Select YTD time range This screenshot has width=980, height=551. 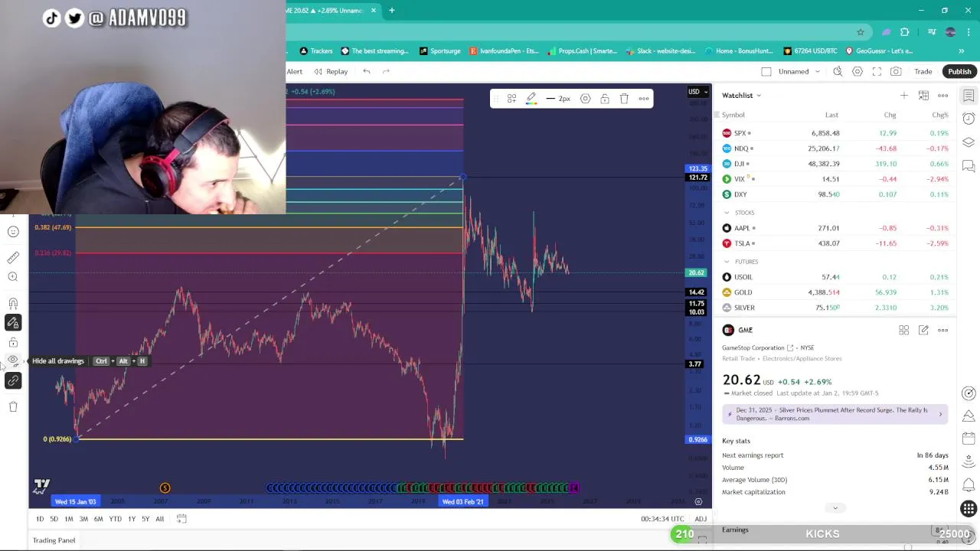pyautogui.click(x=115, y=519)
